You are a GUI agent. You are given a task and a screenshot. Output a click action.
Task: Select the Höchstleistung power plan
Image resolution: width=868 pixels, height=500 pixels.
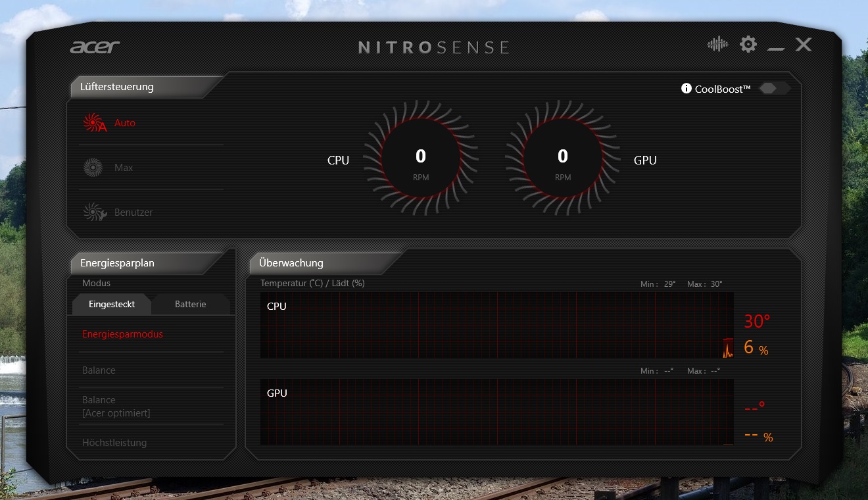114,443
